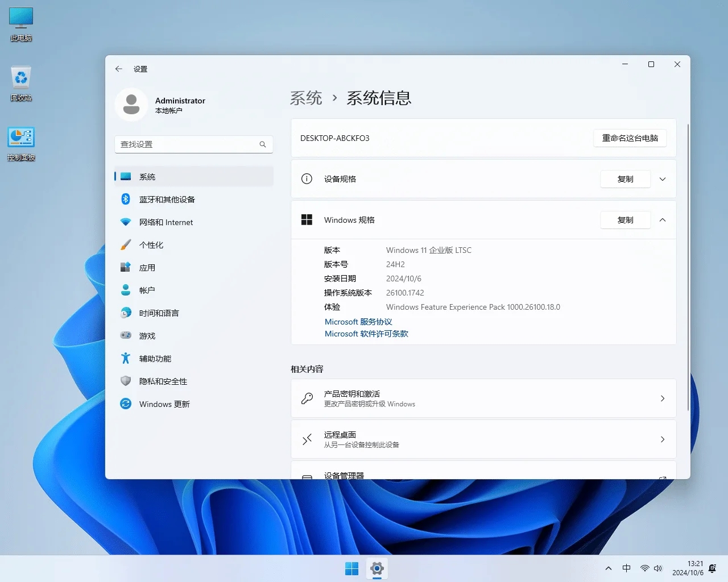Open the taskbar clock and date
728x582 pixels.
point(688,568)
